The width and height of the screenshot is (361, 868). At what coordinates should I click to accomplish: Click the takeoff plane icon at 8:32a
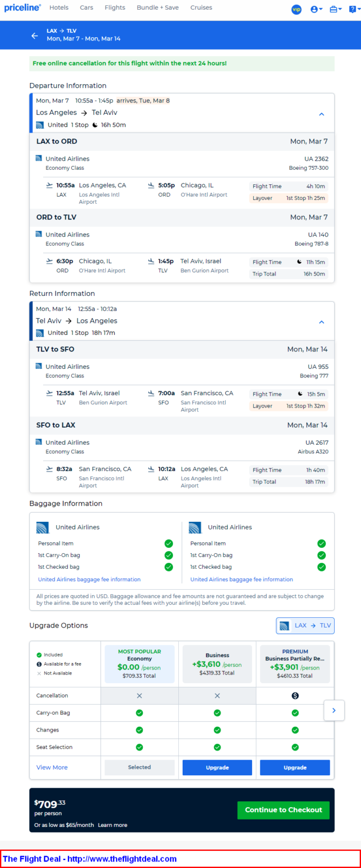coord(50,470)
